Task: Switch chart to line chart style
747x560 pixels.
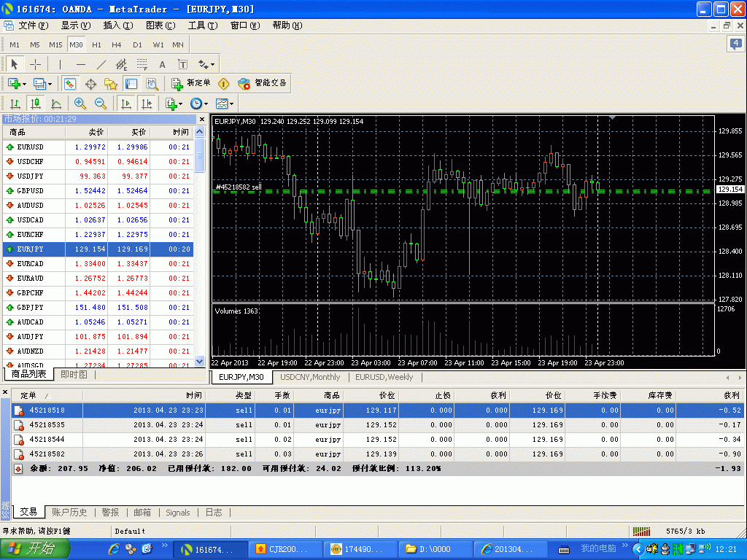Action: point(55,104)
